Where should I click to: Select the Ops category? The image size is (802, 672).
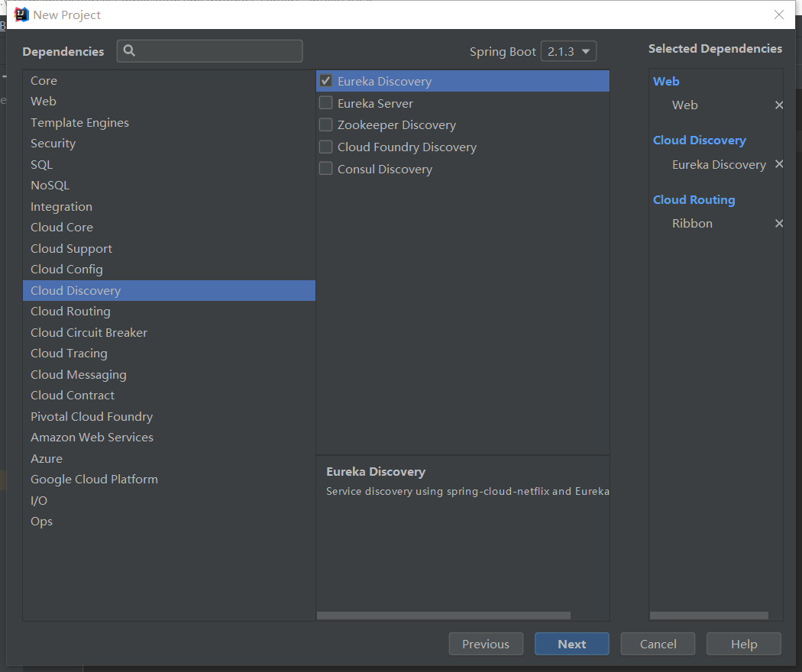click(170, 521)
